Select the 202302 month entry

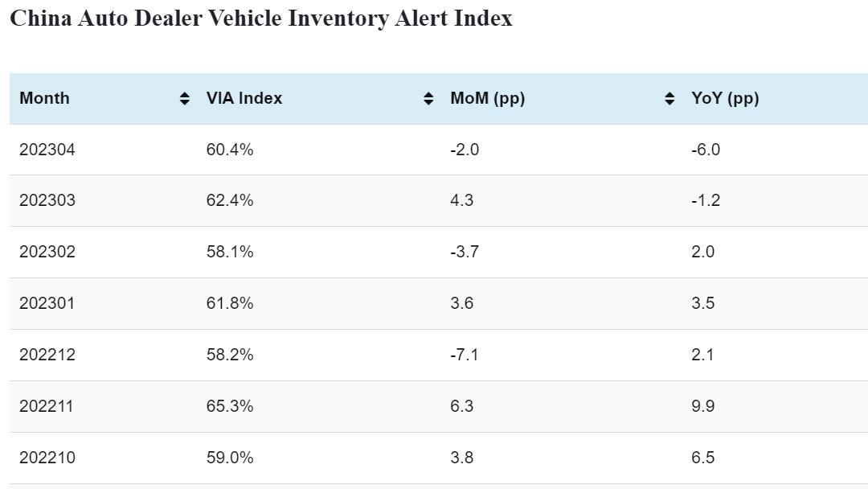47,252
